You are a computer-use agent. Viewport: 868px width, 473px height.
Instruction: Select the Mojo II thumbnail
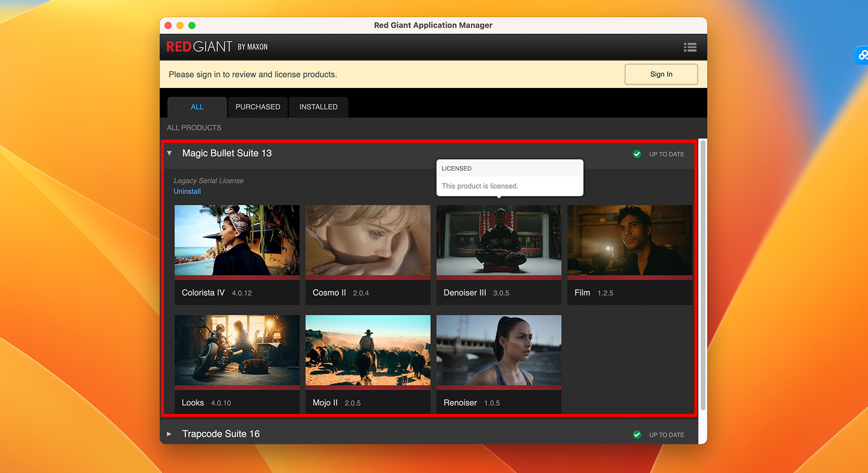tap(367, 351)
